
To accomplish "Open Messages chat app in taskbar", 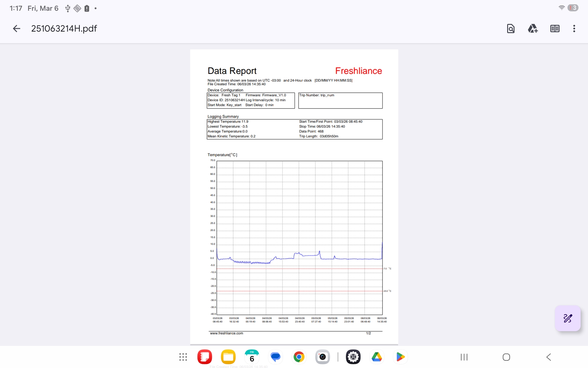I will point(275,357).
